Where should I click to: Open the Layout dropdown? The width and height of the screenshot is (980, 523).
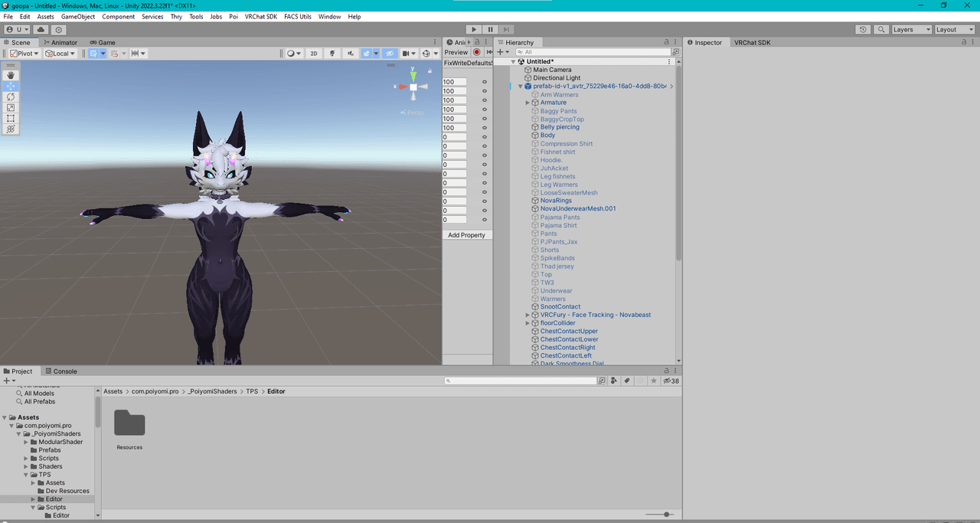point(955,29)
